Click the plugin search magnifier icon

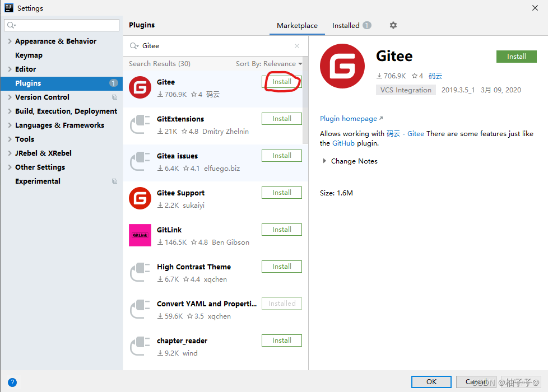tap(134, 46)
